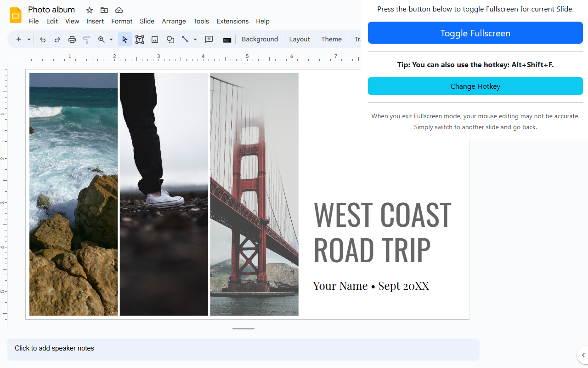Click the redo arrow icon

(57, 40)
